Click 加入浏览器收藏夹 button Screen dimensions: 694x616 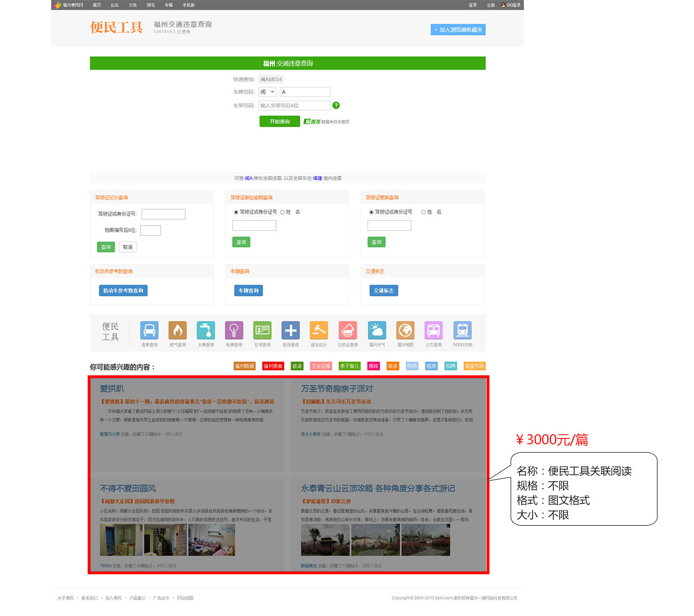tap(458, 30)
